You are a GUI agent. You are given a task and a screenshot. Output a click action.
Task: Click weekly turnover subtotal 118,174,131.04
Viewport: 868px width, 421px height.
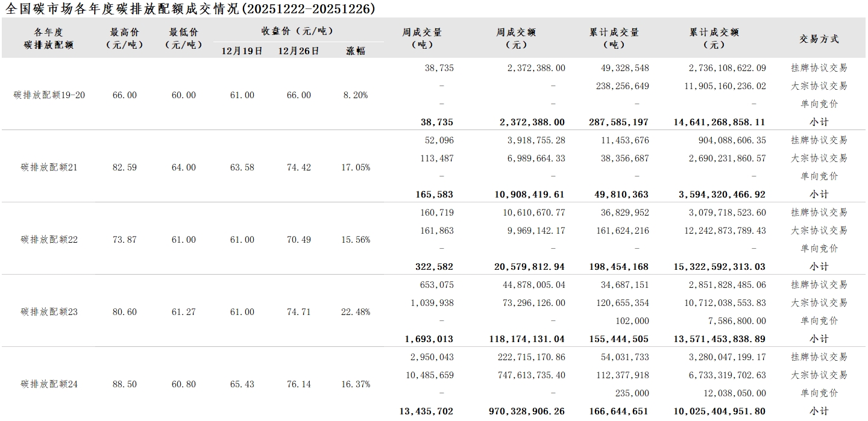pyautogui.click(x=527, y=339)
